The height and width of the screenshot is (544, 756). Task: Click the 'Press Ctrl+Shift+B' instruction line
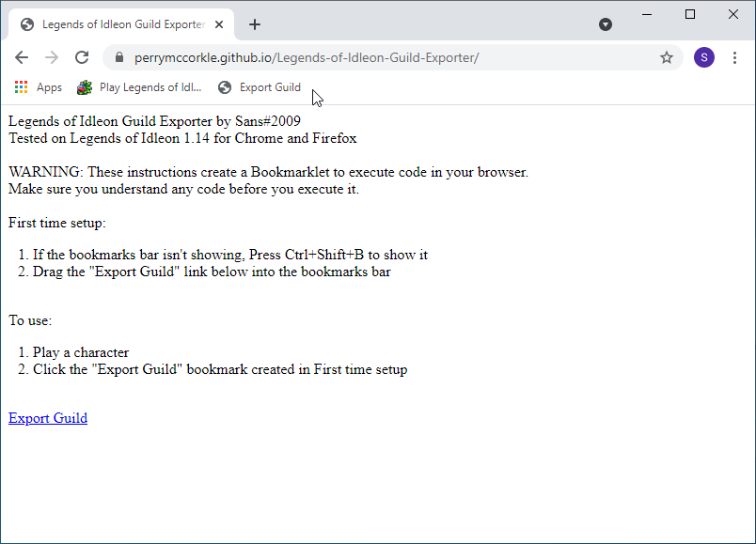tap(230, 255)
